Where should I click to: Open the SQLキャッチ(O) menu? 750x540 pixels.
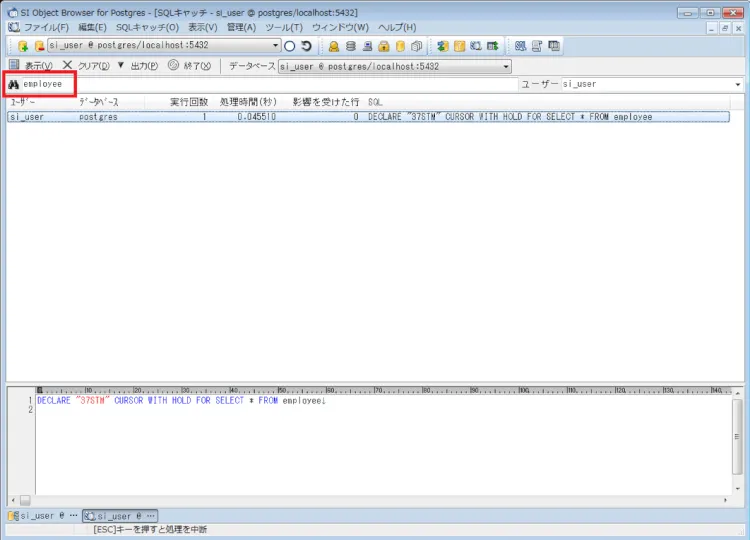pyautogui.click(x=147, y=27)
